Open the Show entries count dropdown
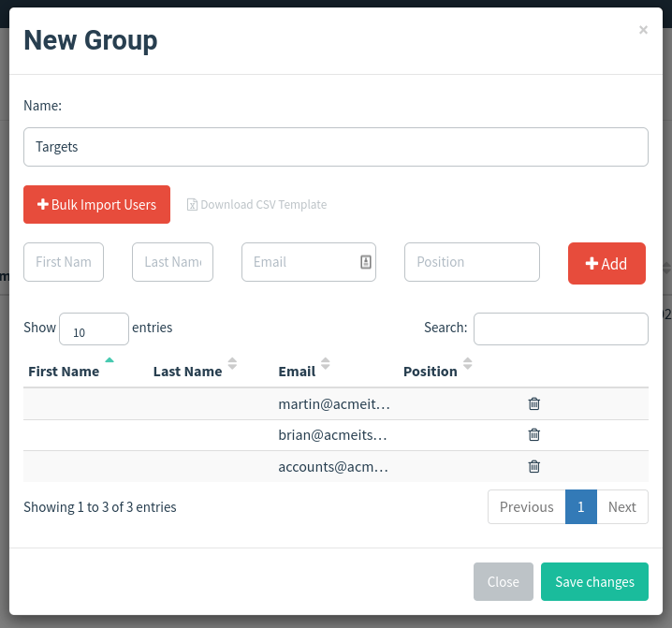Screen dimensions: 672x628 (x=94, y=329)
